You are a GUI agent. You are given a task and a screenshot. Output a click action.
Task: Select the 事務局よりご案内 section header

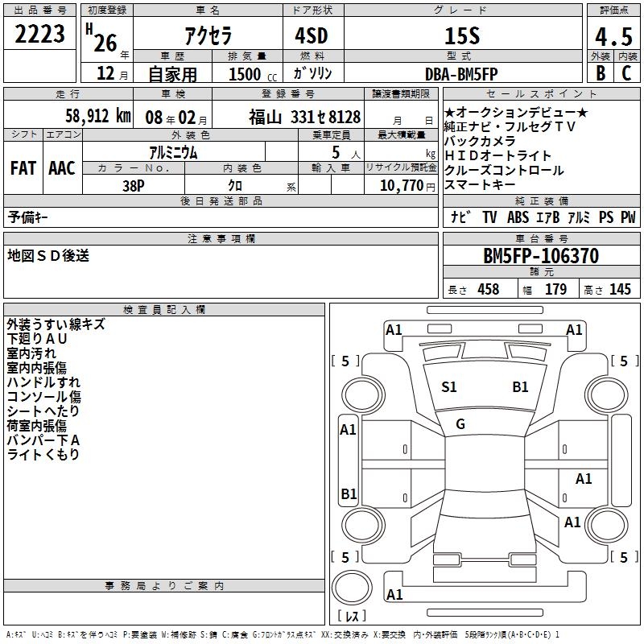tap(164, 586)
